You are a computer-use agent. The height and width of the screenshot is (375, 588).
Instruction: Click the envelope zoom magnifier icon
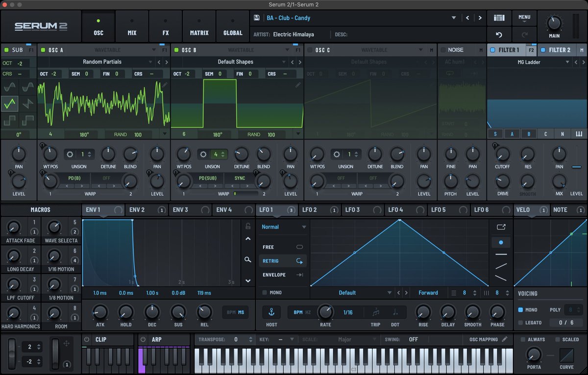click(248, 260)
